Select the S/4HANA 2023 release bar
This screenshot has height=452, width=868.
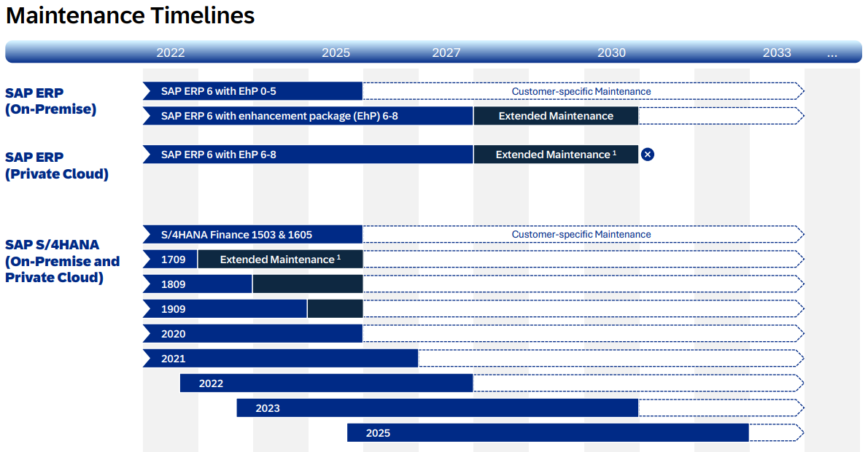click(438, 408)
